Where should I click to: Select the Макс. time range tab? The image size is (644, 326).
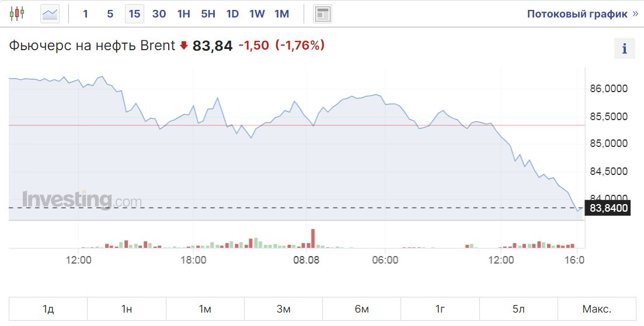tap(597, 309)
